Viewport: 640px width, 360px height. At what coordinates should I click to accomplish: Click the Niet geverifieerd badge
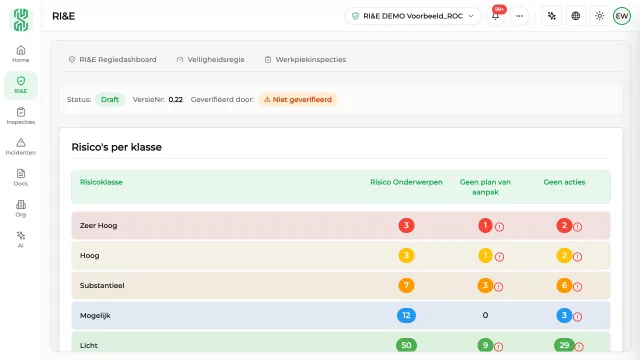(298, 100)
